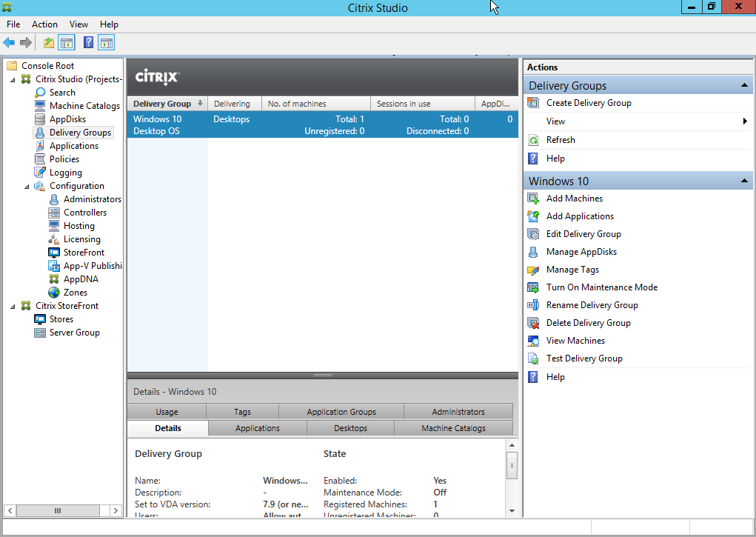Click Rename Delivery Group action
The width and height of the screenshot is (756, 537).
(592, 305)
